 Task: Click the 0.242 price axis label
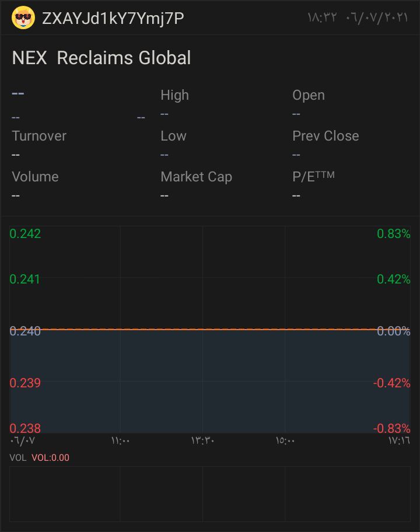point(25,234)
